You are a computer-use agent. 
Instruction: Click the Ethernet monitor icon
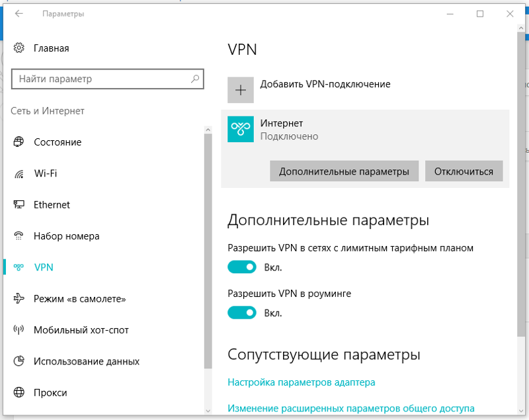[x=19, y=204]
